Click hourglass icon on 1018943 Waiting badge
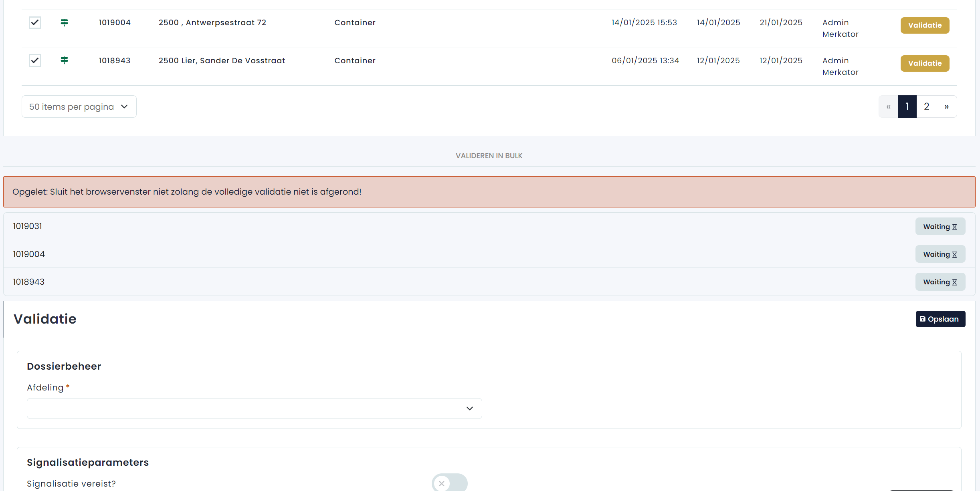The image size is (980, 491). click(954, 282)
